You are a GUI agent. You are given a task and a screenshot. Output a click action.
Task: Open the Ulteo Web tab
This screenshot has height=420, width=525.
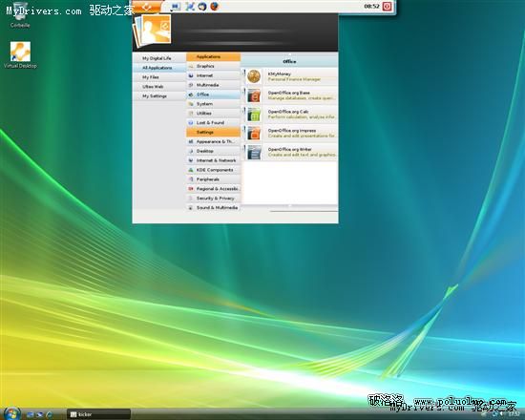[x=159, y=87]
